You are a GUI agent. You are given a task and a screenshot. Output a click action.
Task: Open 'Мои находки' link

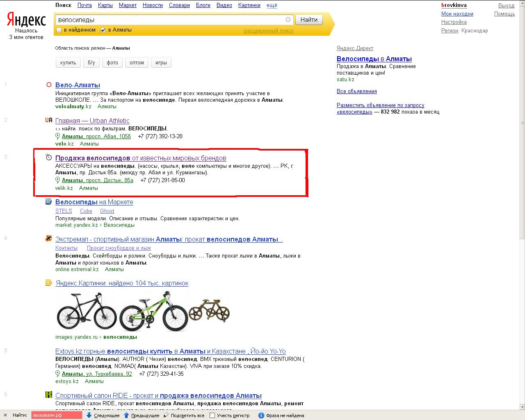(x=457, y=14)
